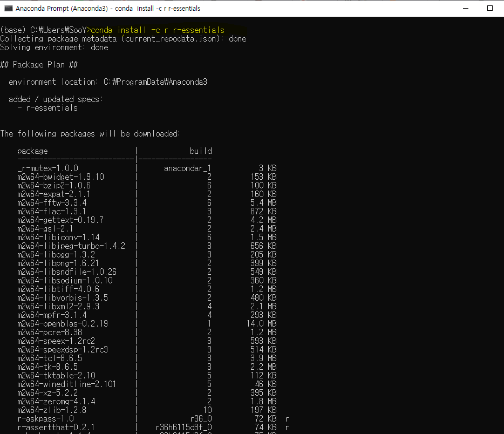Screen dimensions: 504x434
Task: Click the m2w64-expat-2.1.1 row
Action: 147,194
